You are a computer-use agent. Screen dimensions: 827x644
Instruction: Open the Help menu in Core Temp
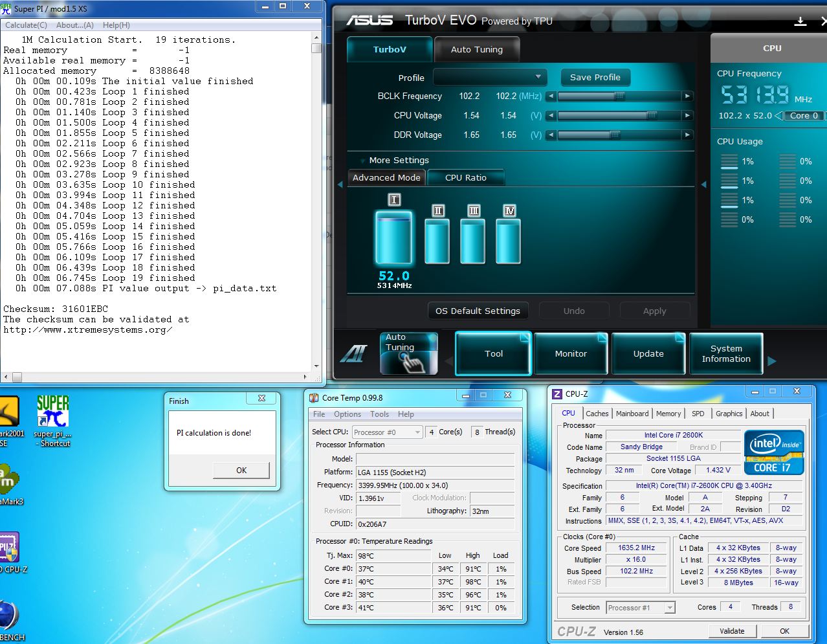point(406,414)
